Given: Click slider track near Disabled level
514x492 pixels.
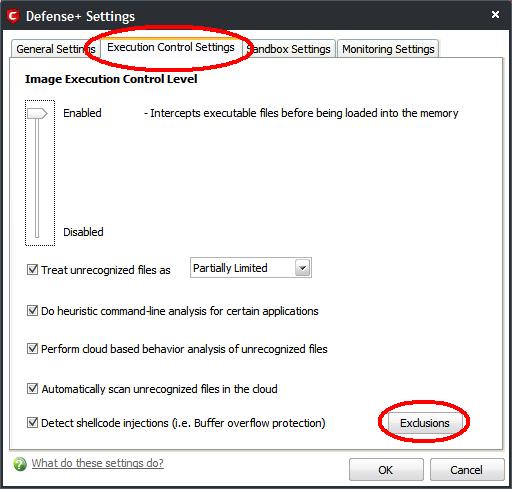Looking at the screenshot, I should [x=37, y=230].
